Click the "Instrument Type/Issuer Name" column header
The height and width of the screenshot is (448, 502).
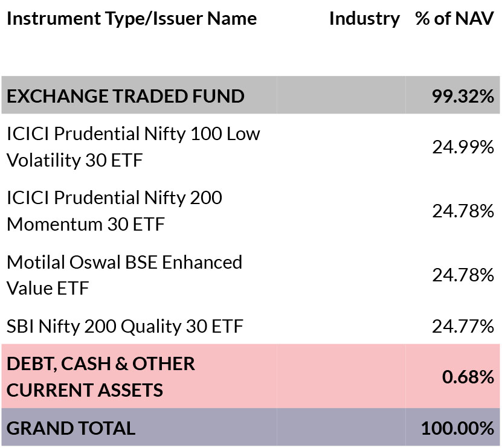[x=132, y=19]
